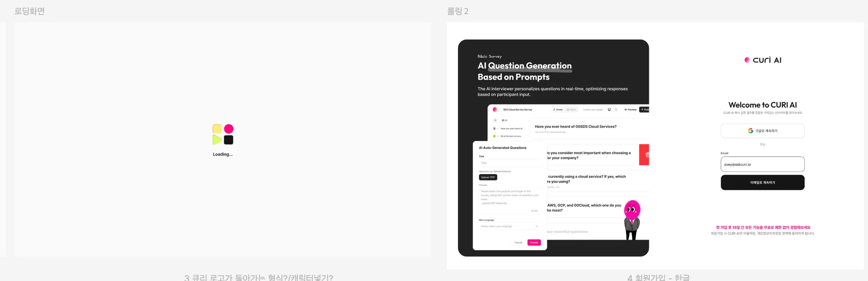Image resolution: width=868 pixels, height=281 pixels.
Task: Click the desktop view monitor icon
Action: 609,109
